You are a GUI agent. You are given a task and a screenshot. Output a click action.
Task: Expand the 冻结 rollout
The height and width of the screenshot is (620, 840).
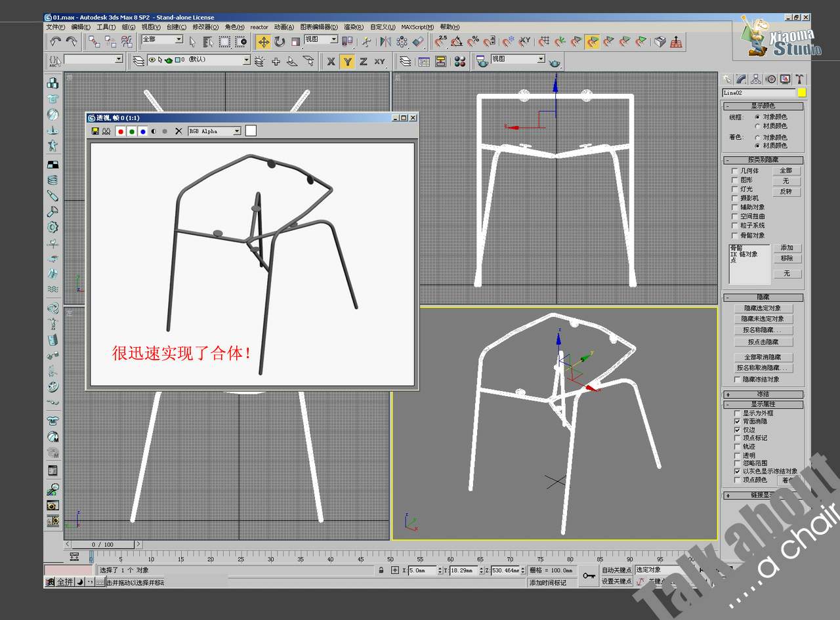[763, 394]
